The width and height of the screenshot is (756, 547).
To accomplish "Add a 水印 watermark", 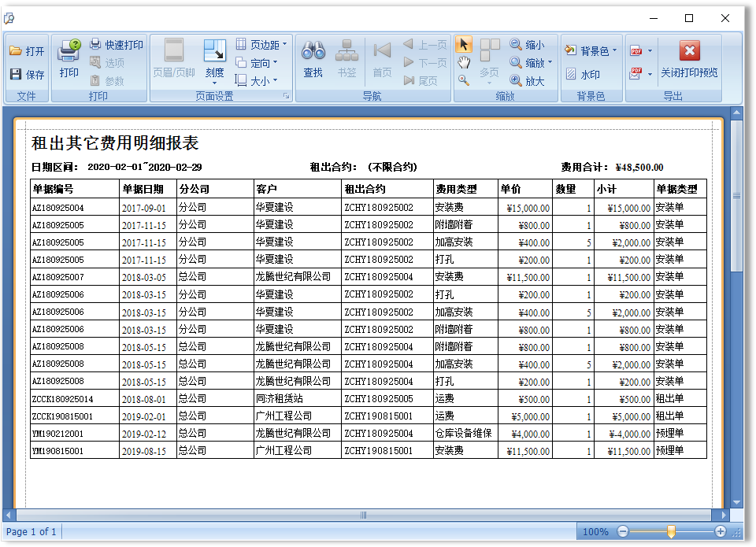I will pos(583,74).
